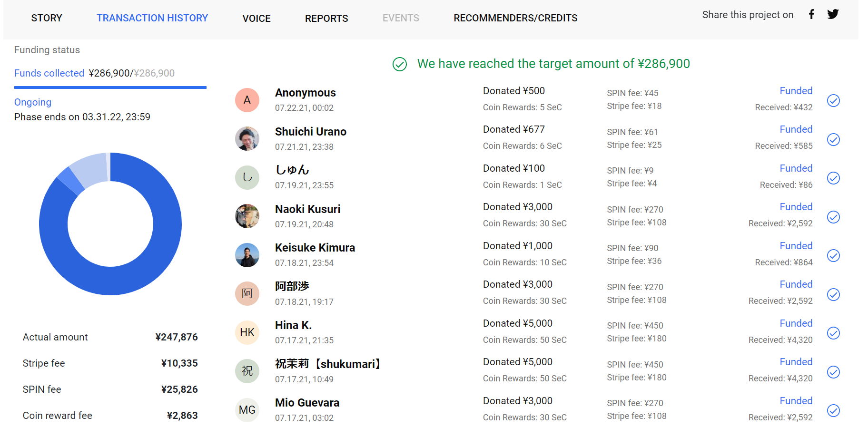Image resolution: width=868 pixels, height=427 pixels.
Task: Click funded checkmark for Keisuke Kimura
Action: 833,255
